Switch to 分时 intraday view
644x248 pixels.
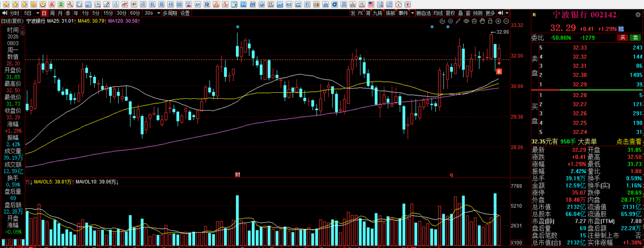click(14, 13)
